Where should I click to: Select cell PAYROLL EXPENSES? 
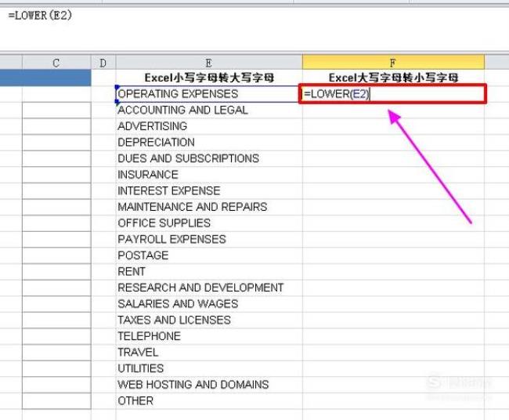point(209,240)
